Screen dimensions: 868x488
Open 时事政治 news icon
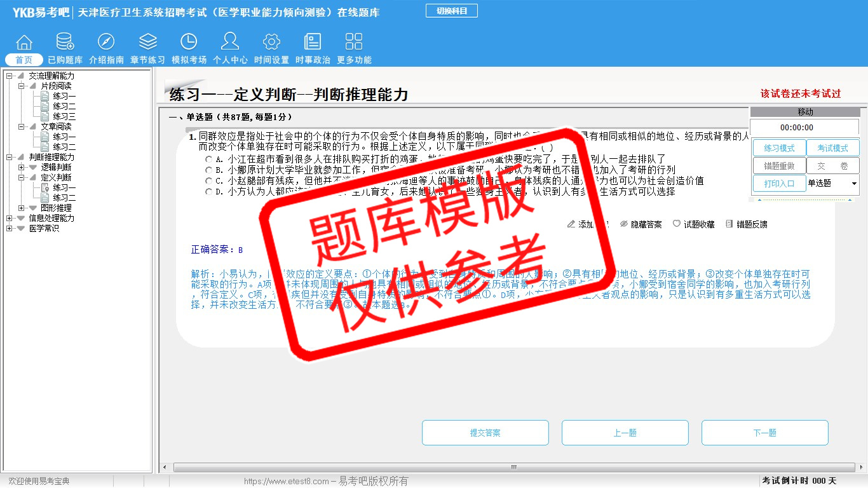pos(313,43)
